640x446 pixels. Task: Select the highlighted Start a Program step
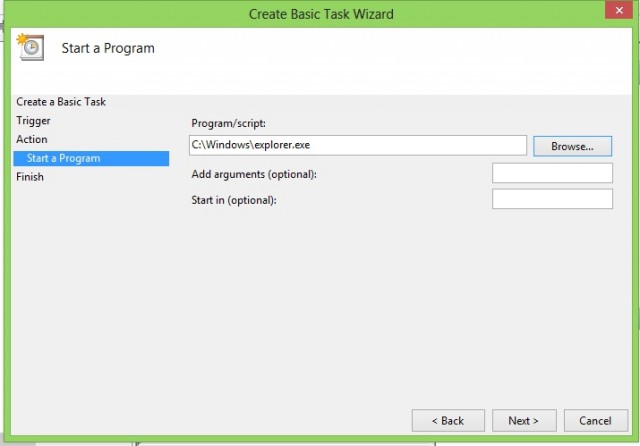[91, 158]
